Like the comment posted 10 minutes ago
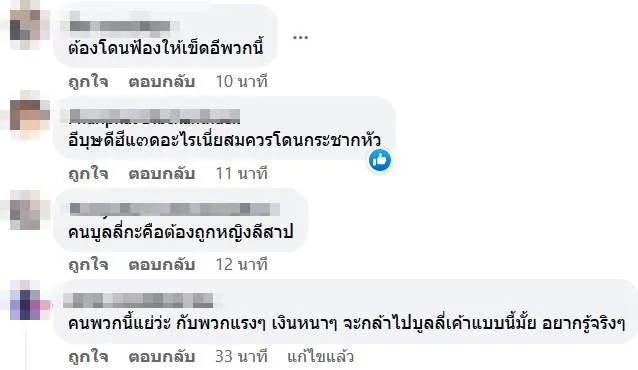638x370 pixels. [x=88, y=81]
